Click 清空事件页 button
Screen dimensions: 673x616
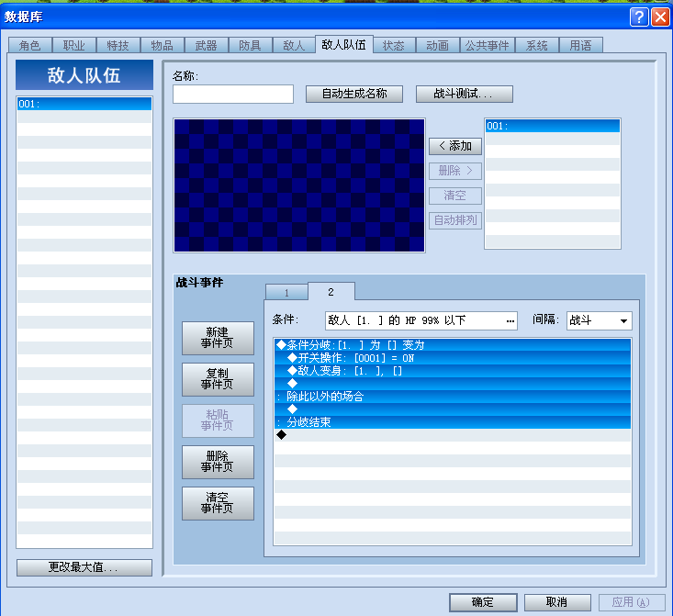pyautogui.click(x=218, y=503)
